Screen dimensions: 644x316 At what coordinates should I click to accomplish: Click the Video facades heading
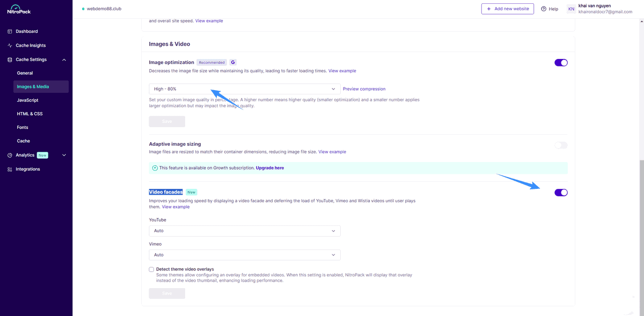tap(166, 192)
